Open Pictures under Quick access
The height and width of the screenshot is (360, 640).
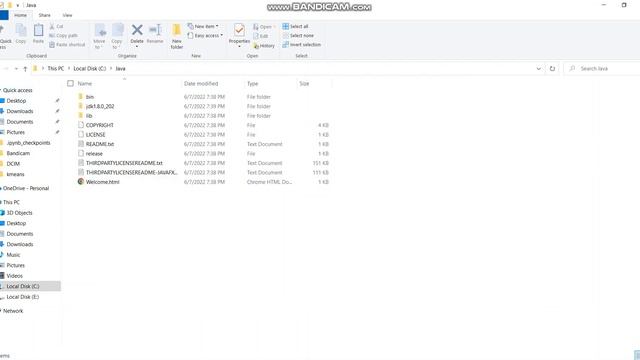pos(16,132)
